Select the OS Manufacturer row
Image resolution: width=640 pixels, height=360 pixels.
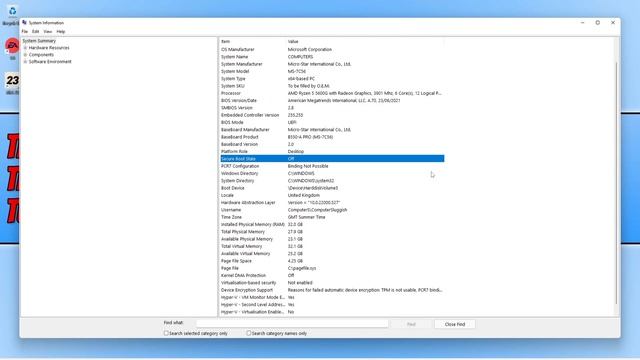(x=332, y=49)
